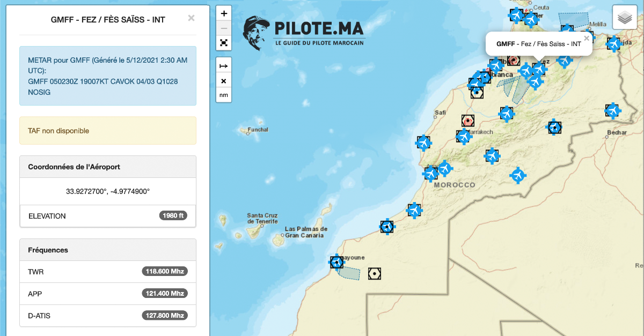Click the TAF non disponible notice

tap(107, 130)
